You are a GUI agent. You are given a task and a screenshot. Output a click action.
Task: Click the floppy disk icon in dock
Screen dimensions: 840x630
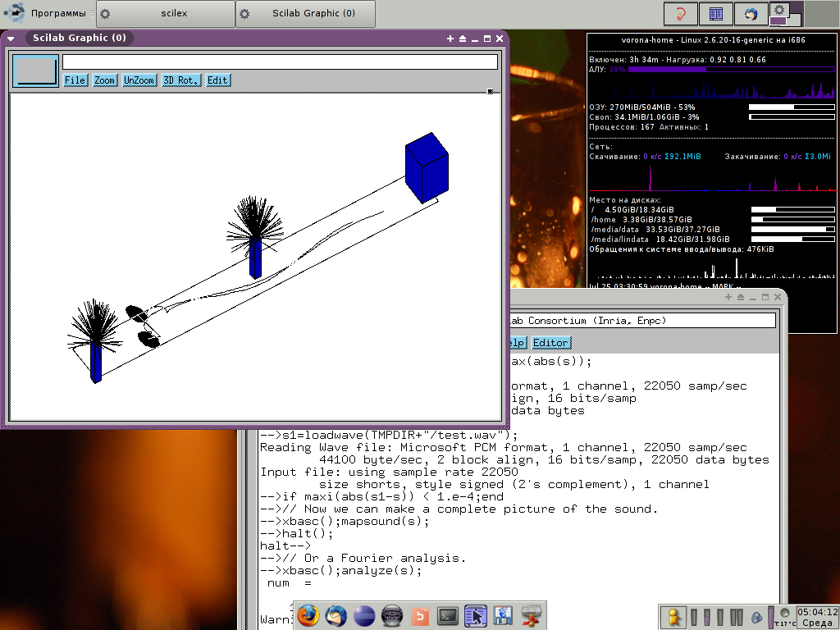(x=503, y=615)
